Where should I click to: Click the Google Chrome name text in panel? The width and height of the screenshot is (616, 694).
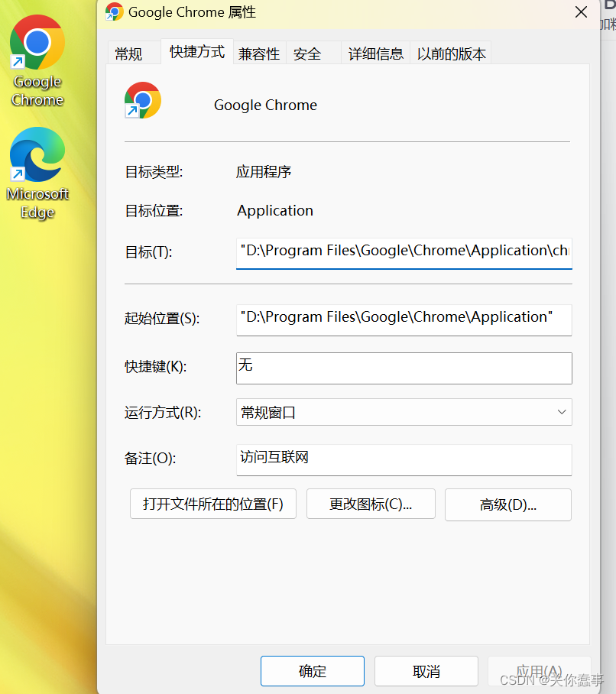265,105
